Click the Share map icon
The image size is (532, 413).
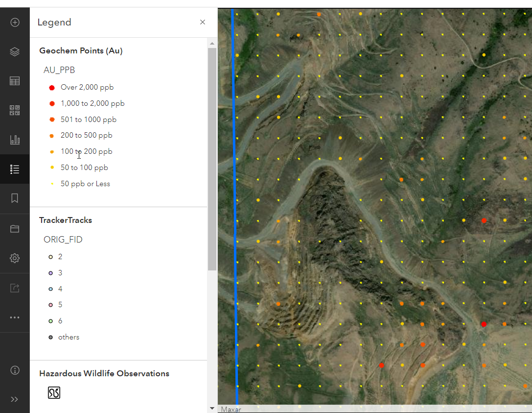[x=15, y=288]
